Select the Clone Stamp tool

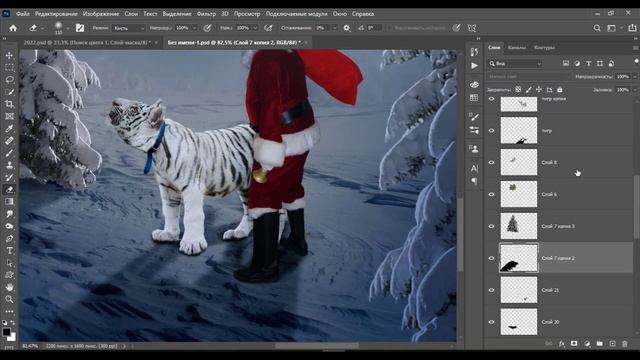click(9, 165)
